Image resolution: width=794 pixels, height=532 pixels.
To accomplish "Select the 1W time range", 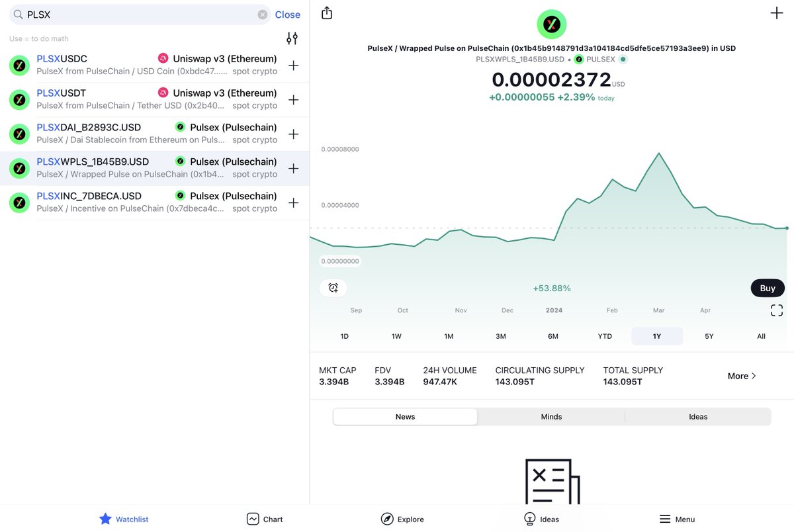I will click(396, 336).
